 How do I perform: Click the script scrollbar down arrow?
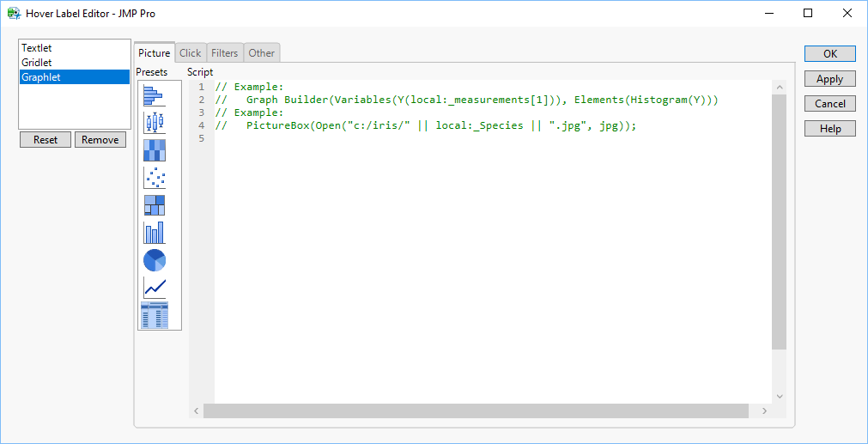click(x=780, y=397)
